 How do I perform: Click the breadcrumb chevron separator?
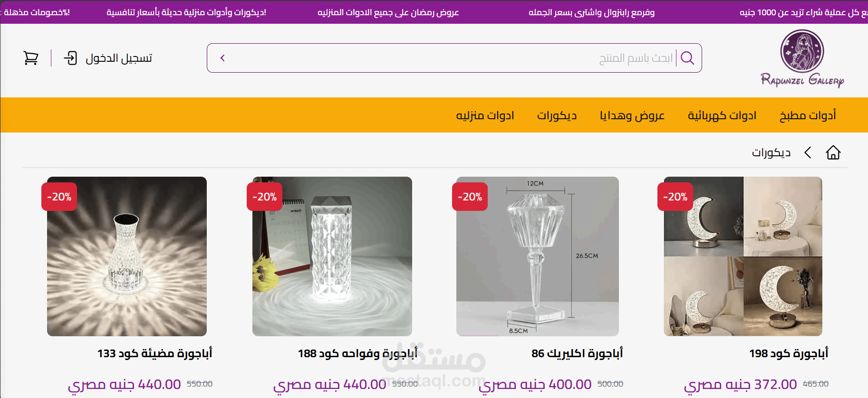[x=808, y=152]
